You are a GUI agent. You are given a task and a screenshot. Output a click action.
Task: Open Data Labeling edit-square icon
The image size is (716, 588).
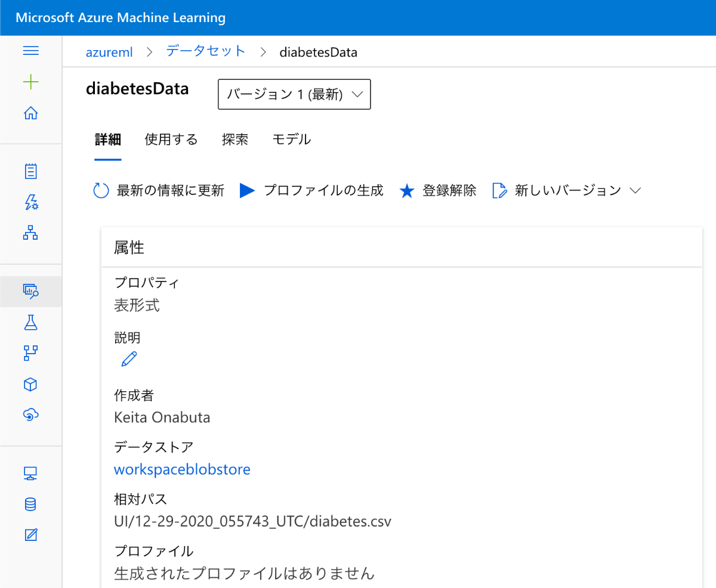(x=31, y=534)
